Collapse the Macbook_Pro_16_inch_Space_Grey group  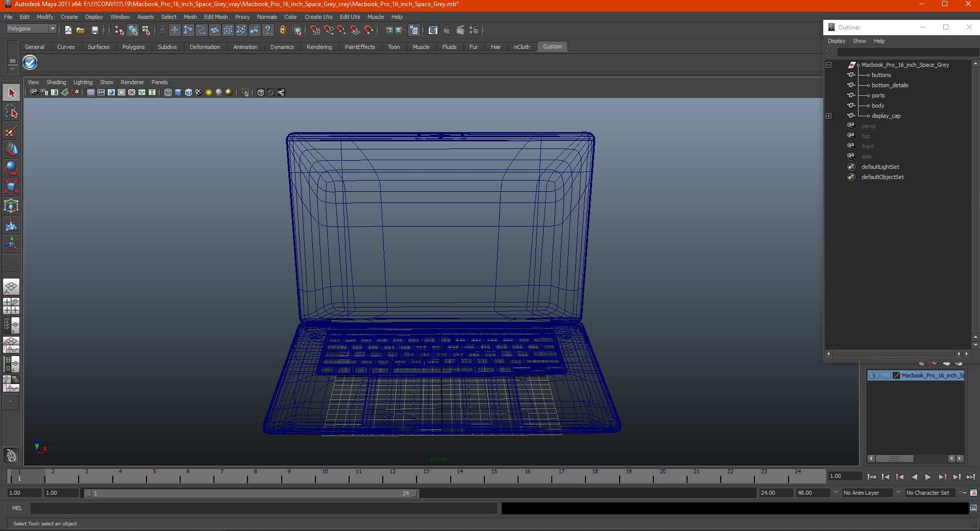(829, 65)
